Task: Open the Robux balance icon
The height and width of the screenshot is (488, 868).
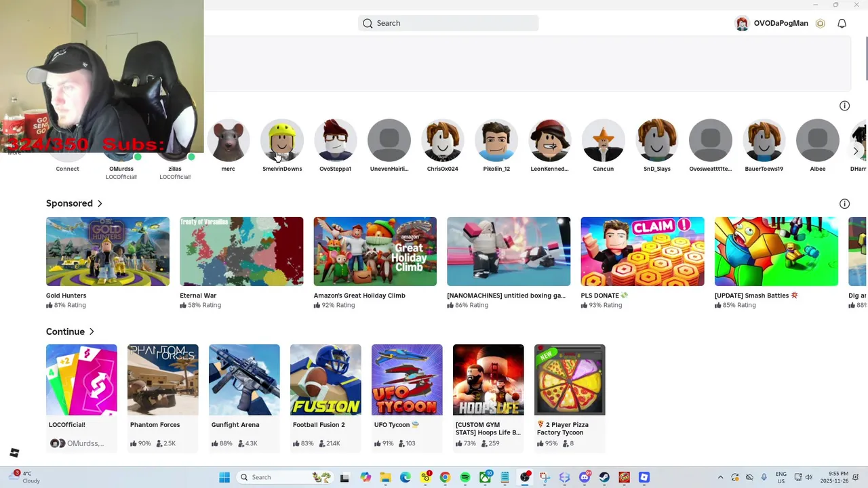Action: (820, 23)
